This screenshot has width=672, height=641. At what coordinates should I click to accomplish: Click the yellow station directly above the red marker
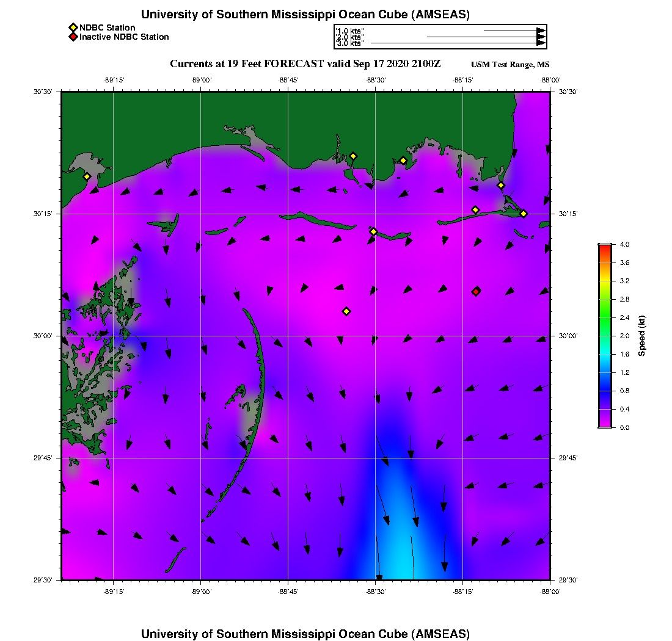coord(475,210)
